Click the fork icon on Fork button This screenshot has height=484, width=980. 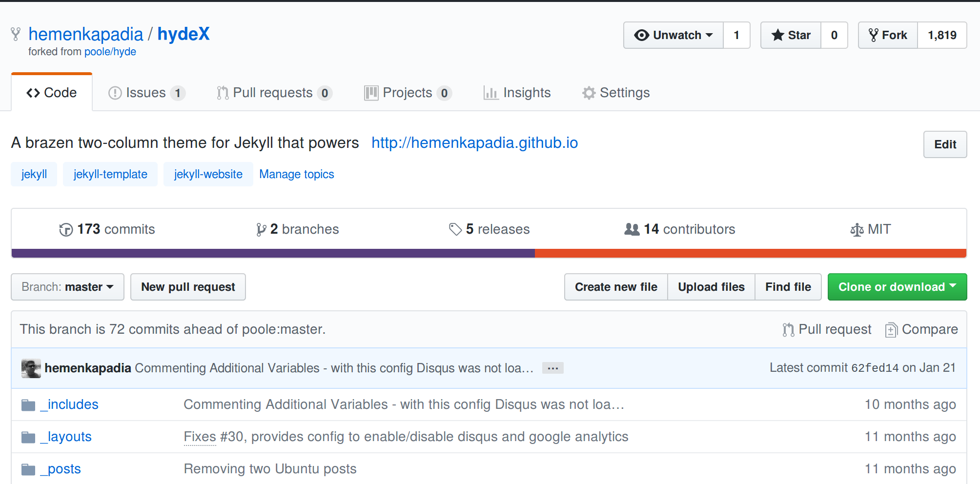[x=873, y=35]
